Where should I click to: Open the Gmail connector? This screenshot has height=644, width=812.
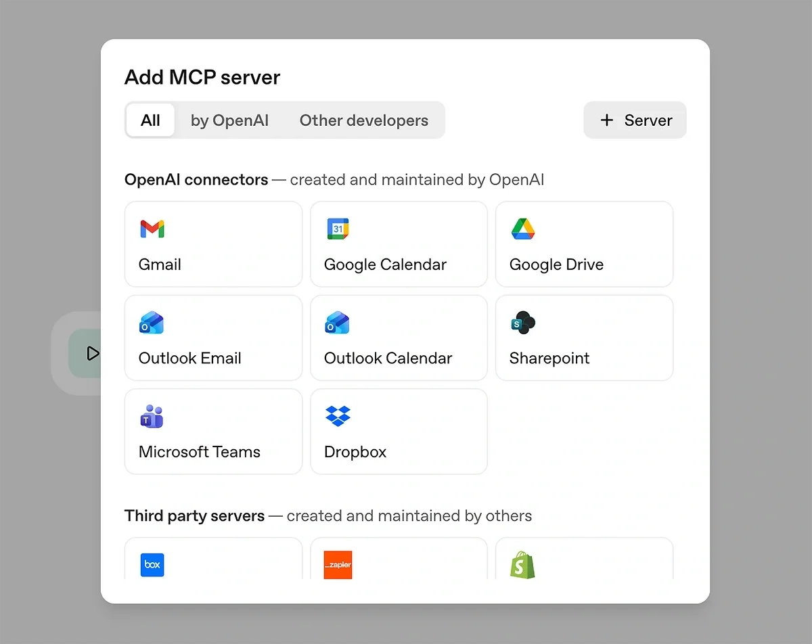(x=212, y=244)
